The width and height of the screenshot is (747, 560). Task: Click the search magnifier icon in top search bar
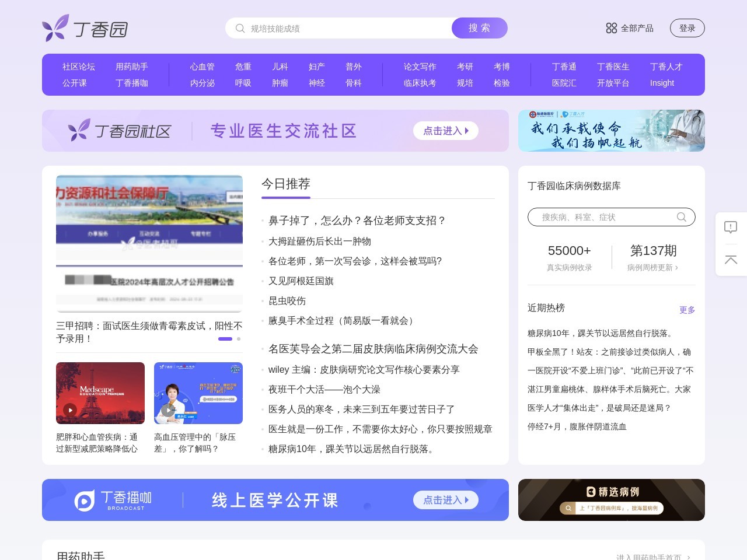(x=240, y=28)
